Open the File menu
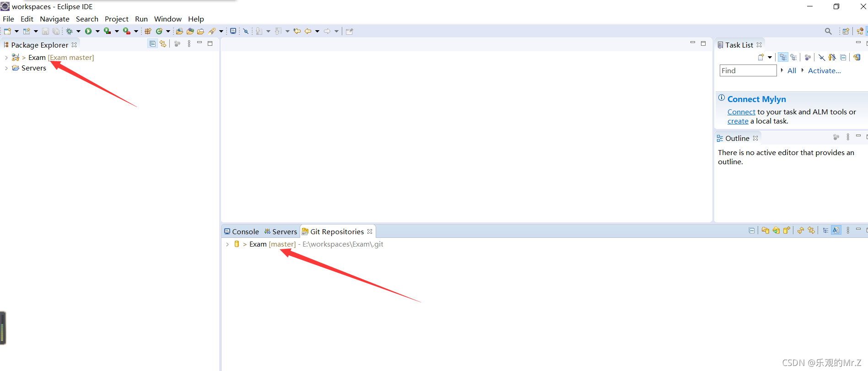The height and width of the screenshot is (371, 868). click(x=8, y=19)
